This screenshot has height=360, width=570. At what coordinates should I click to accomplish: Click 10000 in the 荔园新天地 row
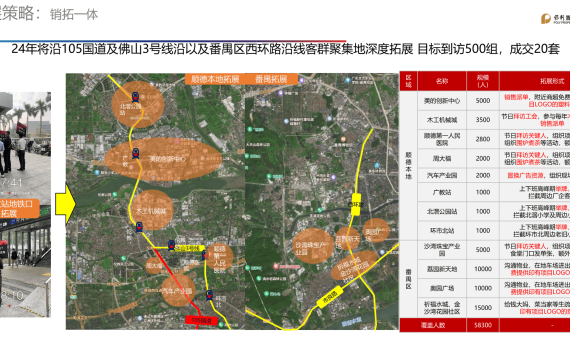[x=483, y=269]
